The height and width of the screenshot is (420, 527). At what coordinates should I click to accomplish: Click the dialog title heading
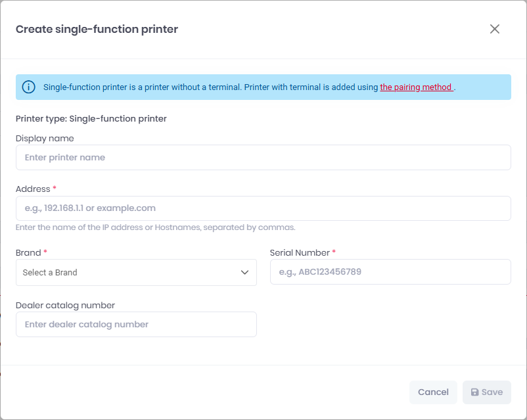97,30
